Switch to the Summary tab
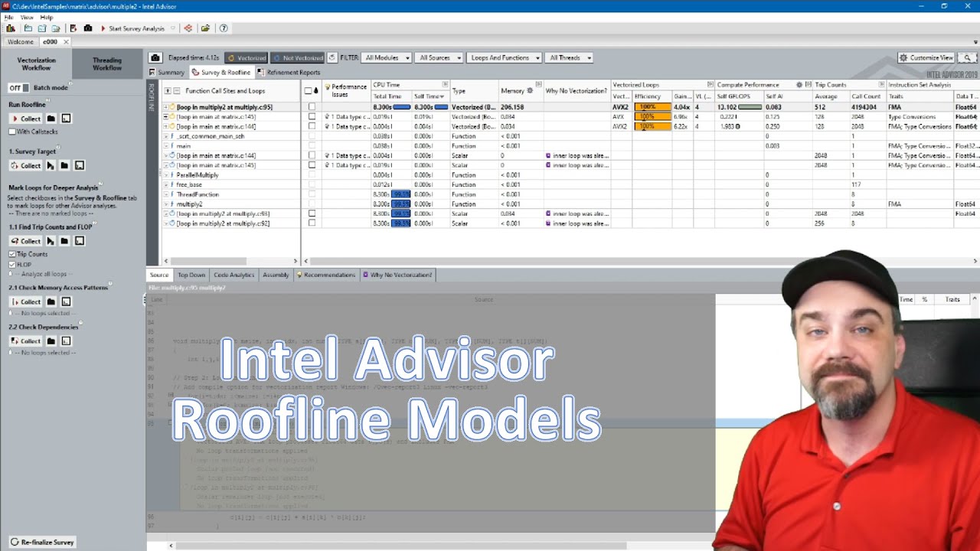This screenshot has width=980, height=551. [166, 73]
